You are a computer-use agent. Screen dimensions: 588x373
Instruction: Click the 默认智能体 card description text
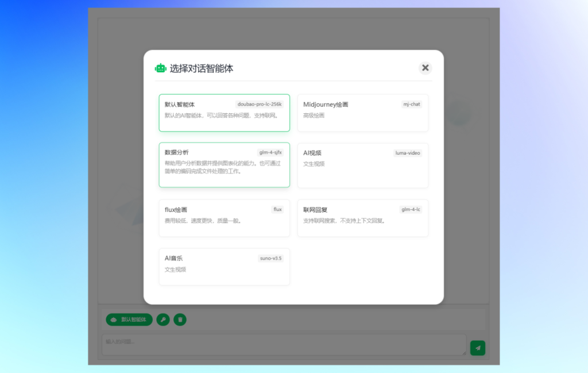[x=222, y=116]
